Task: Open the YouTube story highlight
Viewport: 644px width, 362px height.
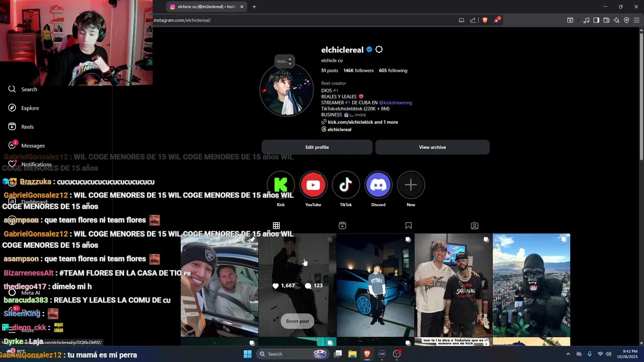Action: point(313,185)
